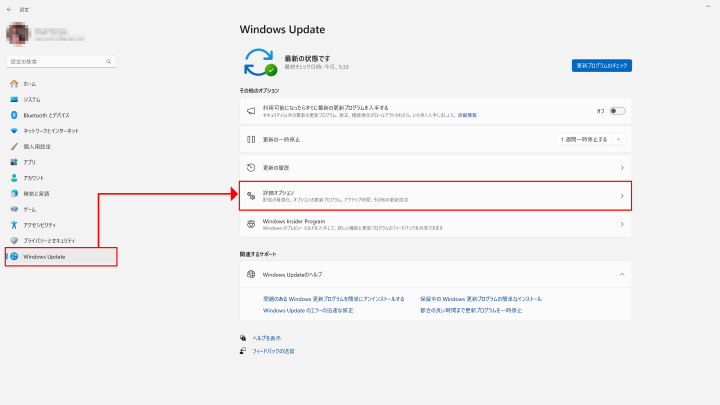
Task: Click the Windows Update sync icon in the sidebar
Action: [14, 256]
